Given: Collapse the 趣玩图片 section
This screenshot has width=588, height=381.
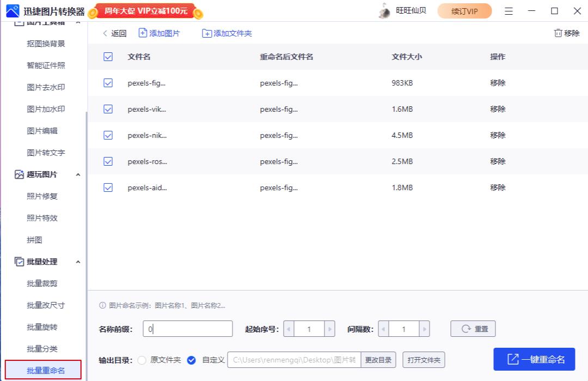Looking at the screenshot, I should (78, 174).
